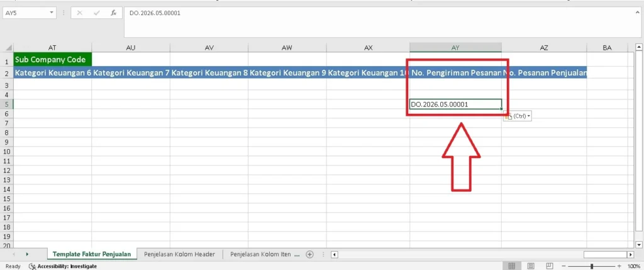Click the Name Box showing AY5
This screenshot has width=644, height=270.
[25, 13]
